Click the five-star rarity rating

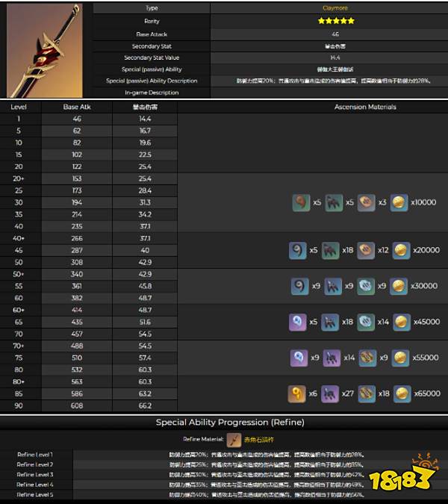click(329, 21)
